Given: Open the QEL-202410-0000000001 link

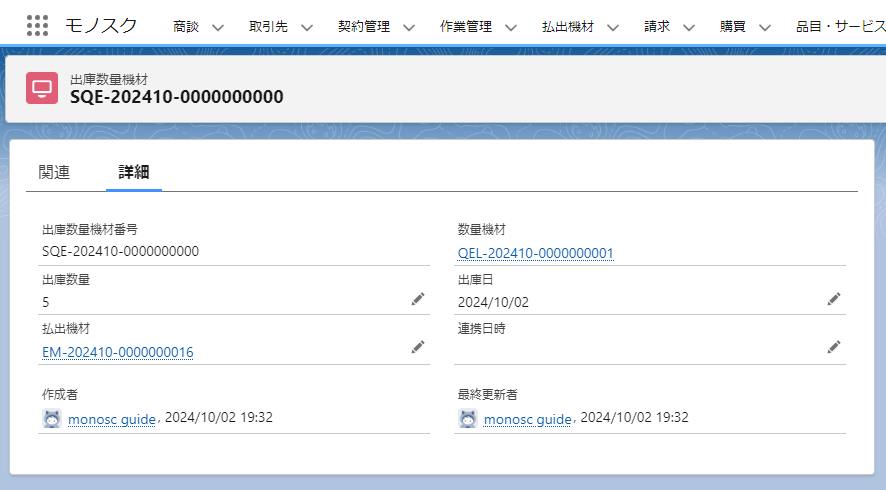Looking at the screenshot, I should click(x=535, y=253).
